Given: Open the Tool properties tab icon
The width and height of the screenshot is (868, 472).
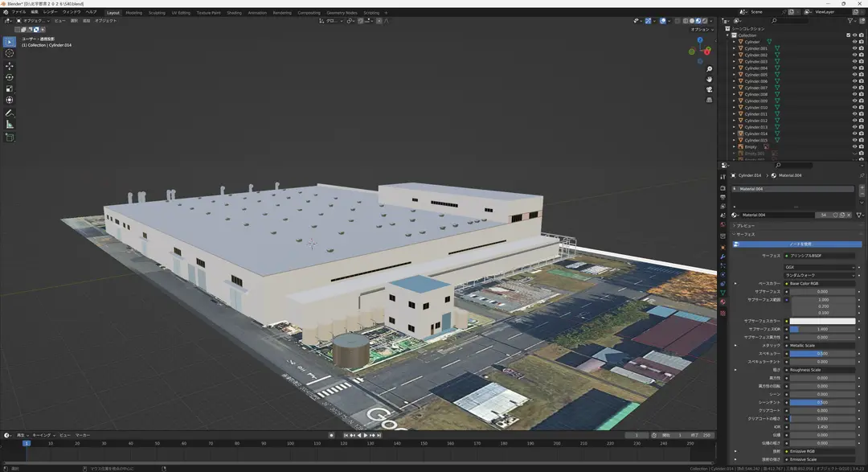Looking at the screenshot, I should coord(723,177).
